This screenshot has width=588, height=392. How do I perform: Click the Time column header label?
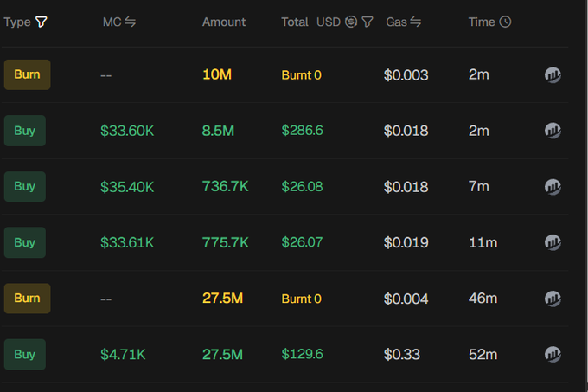[482, 22]
